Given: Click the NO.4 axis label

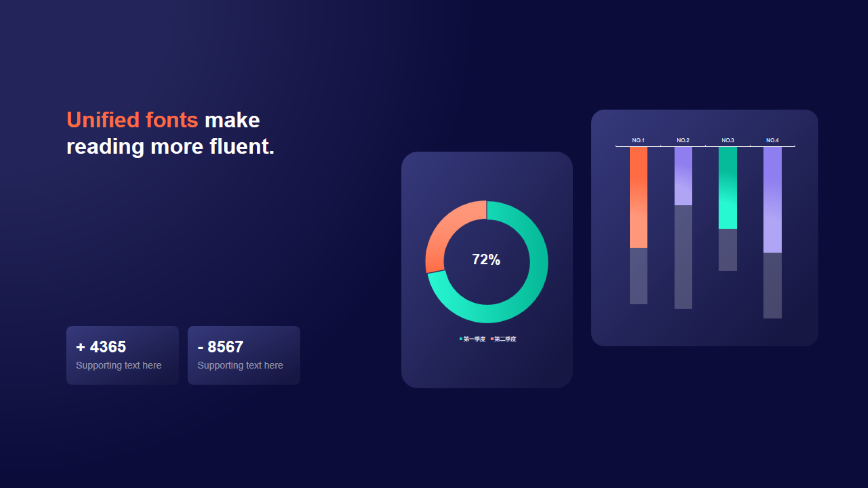Looking at the screenshot, I should pyautogui.click(x=772, y=140).
